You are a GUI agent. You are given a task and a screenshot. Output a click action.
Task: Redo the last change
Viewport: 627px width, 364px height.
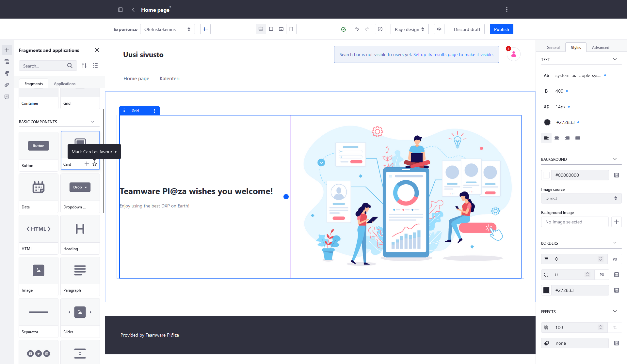coord(367,29)
